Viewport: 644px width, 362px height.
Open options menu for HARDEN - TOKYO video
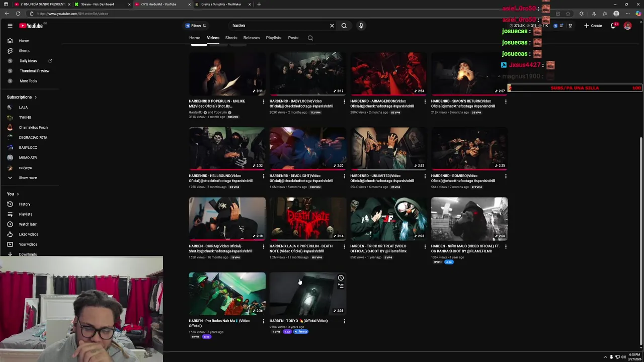(344, 321)
